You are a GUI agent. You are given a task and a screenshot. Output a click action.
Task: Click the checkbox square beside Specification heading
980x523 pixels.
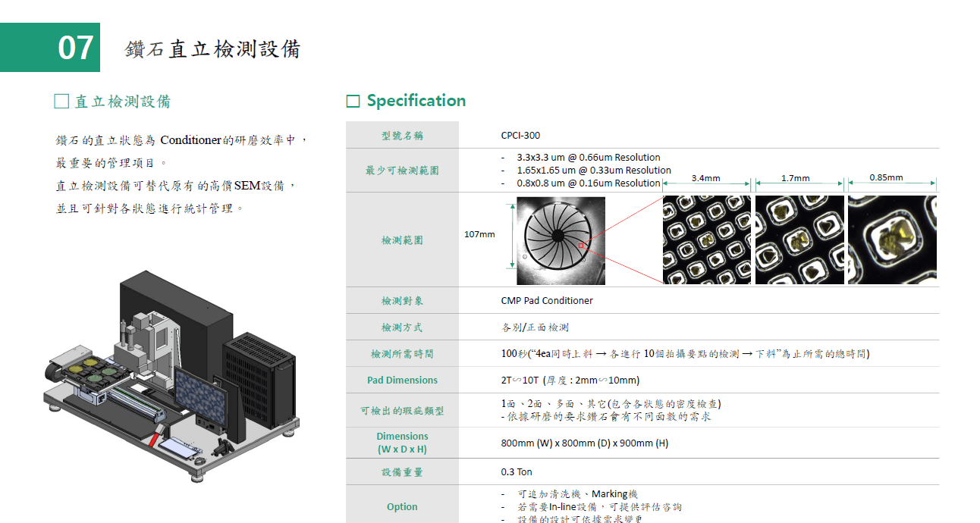click(x=353, y=102)
